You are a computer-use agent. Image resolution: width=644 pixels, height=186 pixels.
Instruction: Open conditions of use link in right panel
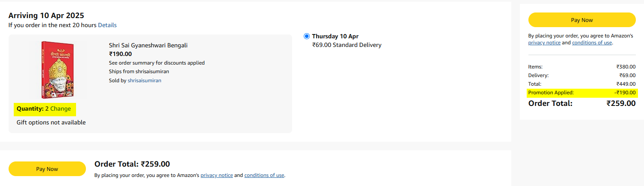coord(592,43)
